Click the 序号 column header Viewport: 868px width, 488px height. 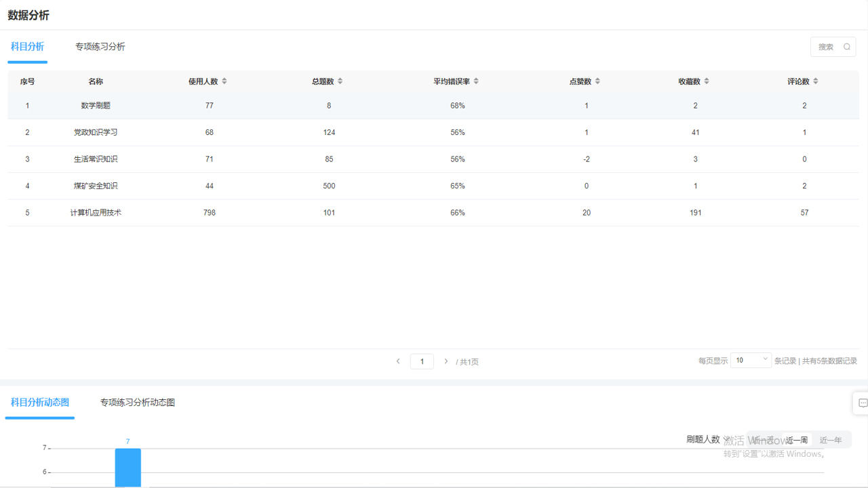pos(27,81)
